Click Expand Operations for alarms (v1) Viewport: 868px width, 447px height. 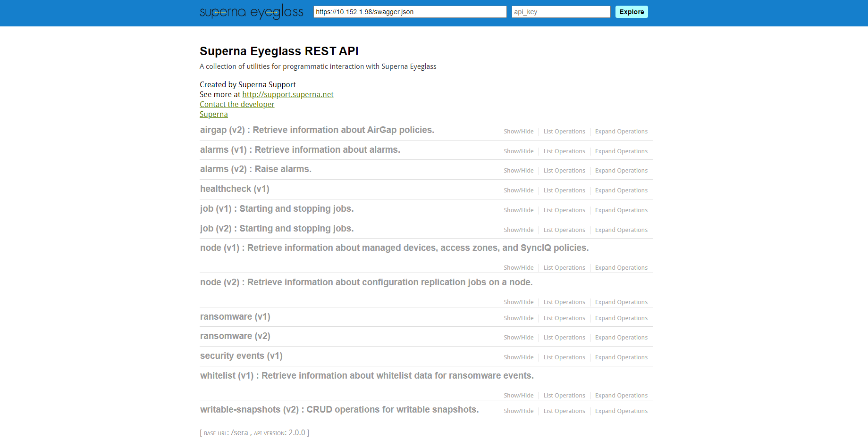pyautogui.click(x=621, y=151)
